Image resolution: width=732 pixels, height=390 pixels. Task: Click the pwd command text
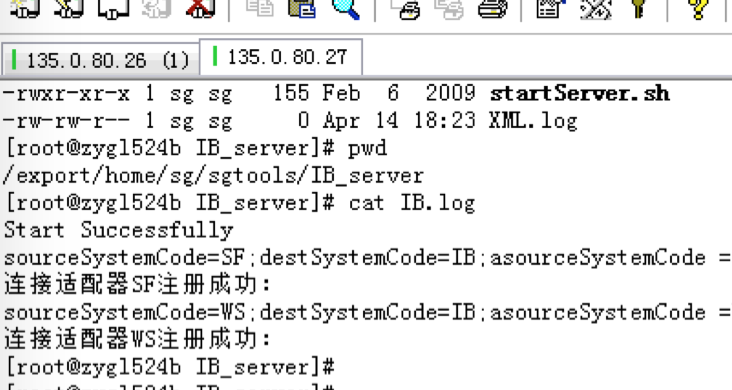(x=367, y=149)
